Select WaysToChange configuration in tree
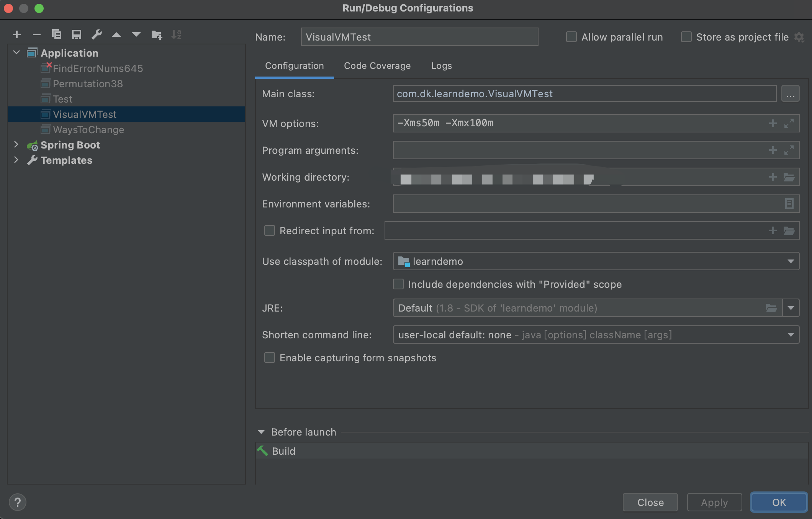812x519 pixels. (x=88, y=130)
